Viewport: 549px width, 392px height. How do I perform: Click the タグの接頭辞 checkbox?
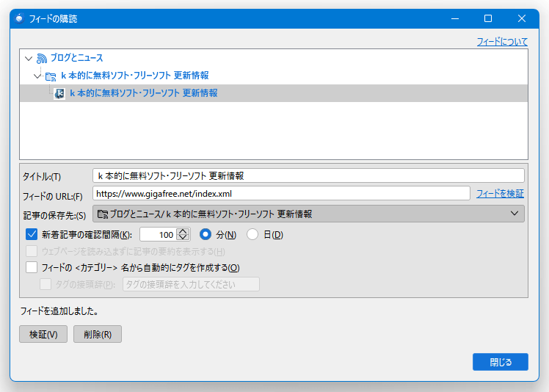click(46, 284)
